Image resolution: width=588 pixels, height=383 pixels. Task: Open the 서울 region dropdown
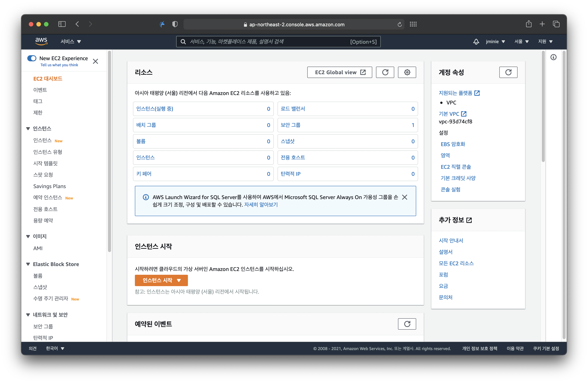(x=521, y=41)
